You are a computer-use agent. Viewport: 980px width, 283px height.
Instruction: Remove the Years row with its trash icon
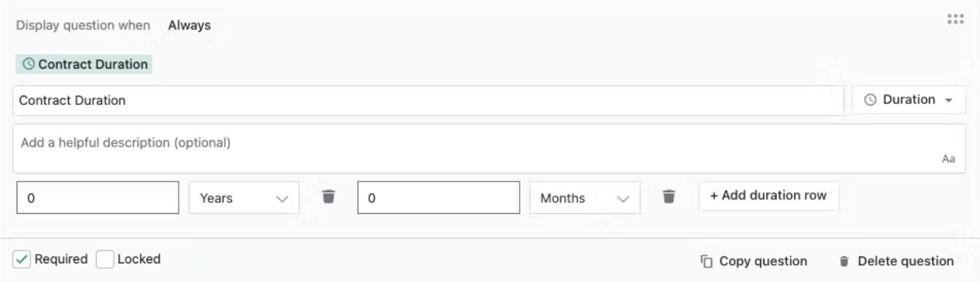(x=329, y=196)
